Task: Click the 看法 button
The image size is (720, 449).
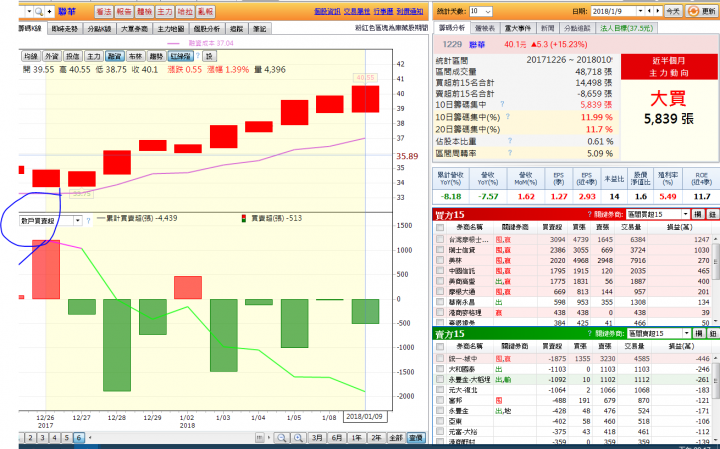Action: 104,11
